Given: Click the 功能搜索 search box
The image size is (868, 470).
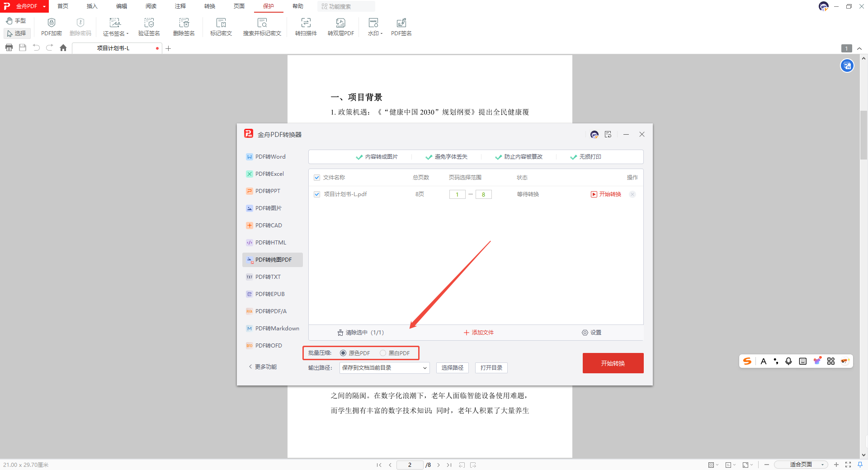Looking at the screenshot, I should (346, 6).
